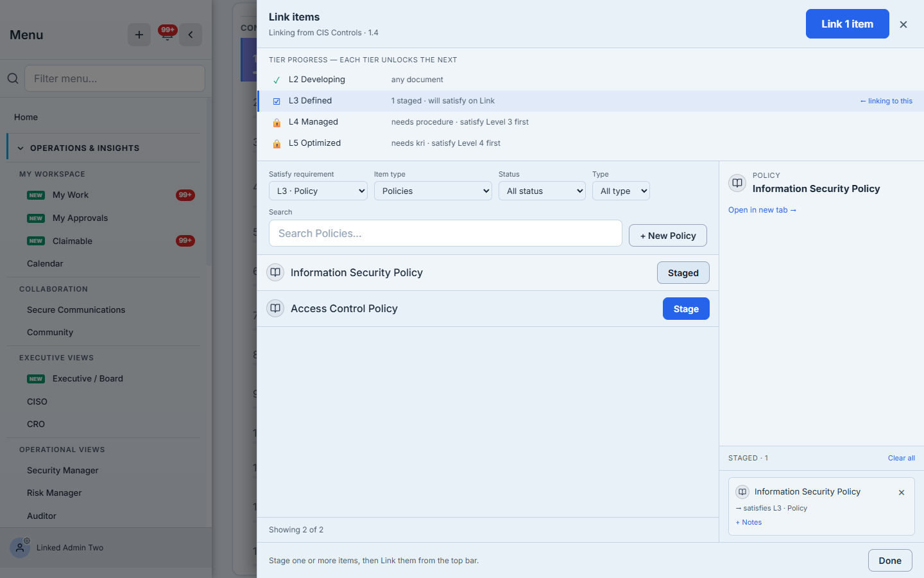
Task: Click the Showing 2 of 2 text
Action: pos(296,530)
